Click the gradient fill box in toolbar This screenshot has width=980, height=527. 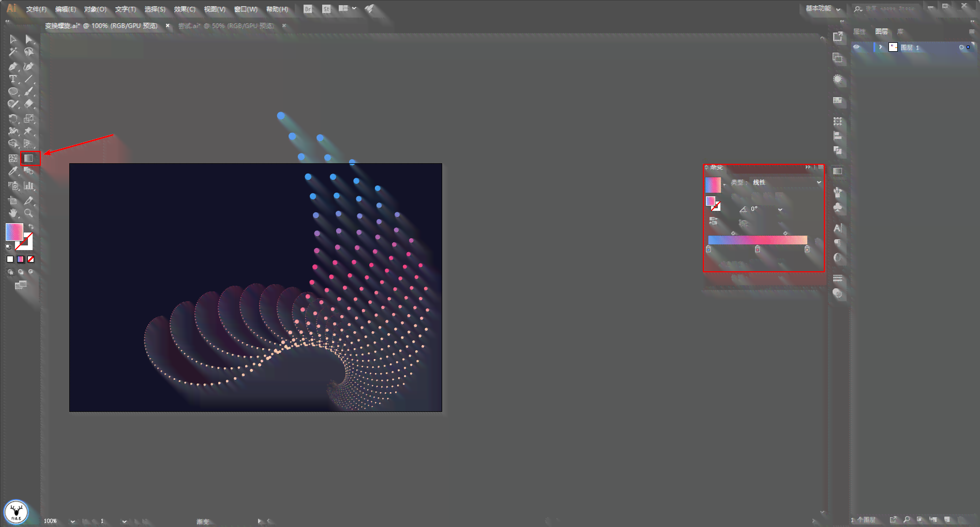pyautogui.click(x=14, y=232)
